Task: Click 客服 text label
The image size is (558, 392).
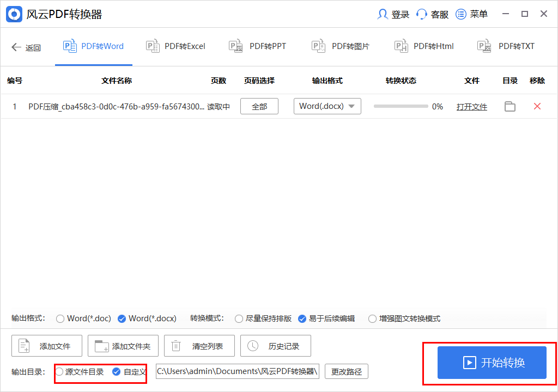Action: point(440,15)
